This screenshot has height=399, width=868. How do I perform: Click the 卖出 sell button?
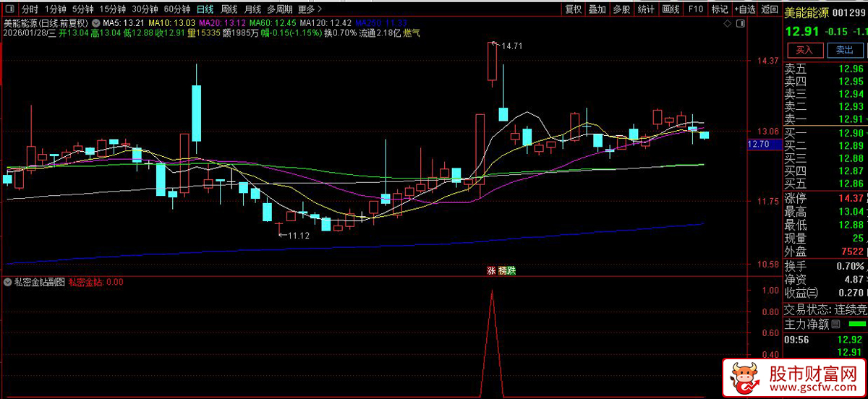(845, 50)
